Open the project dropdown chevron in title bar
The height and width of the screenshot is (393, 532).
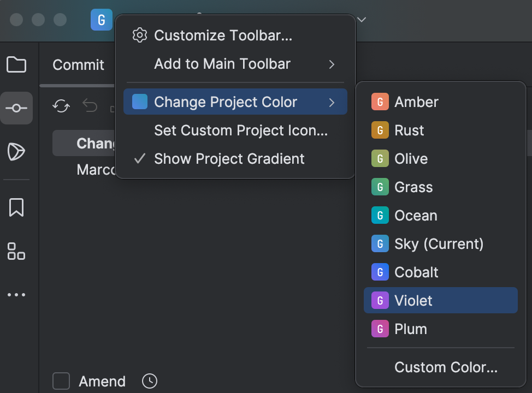pyautogui.click(x=362, y=20)
